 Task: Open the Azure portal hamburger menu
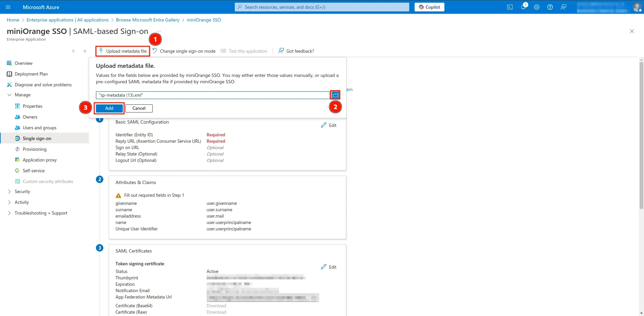point(8,7)
